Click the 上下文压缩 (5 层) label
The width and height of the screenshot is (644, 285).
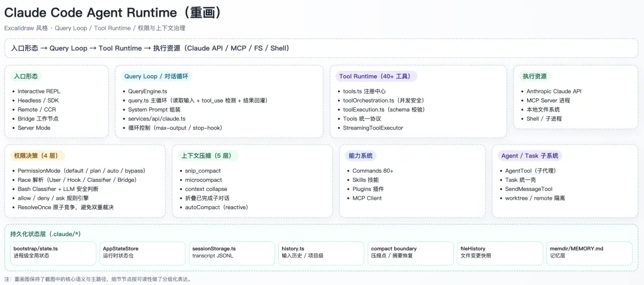208,156
